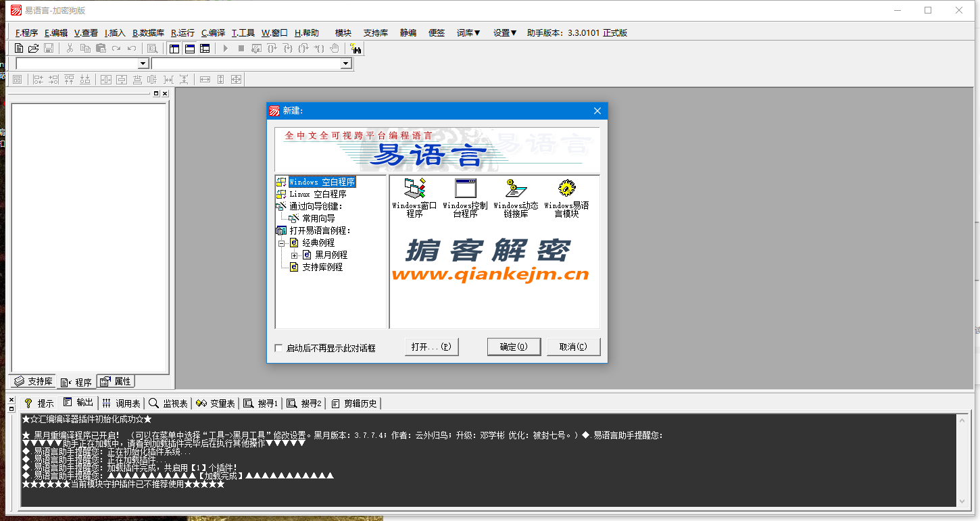Switch to the 剪辑历史 bottom tab
Viewport: 980px width, 521px height.
click(354, 403)
